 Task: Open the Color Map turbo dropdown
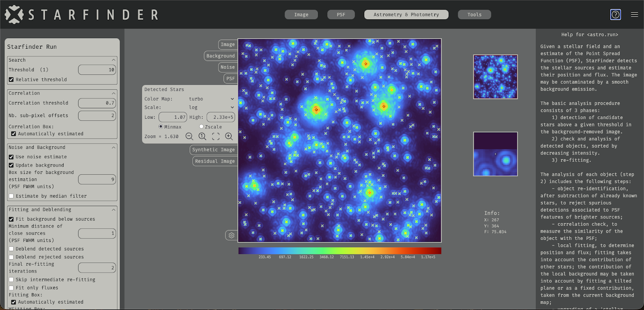point(211,99)
